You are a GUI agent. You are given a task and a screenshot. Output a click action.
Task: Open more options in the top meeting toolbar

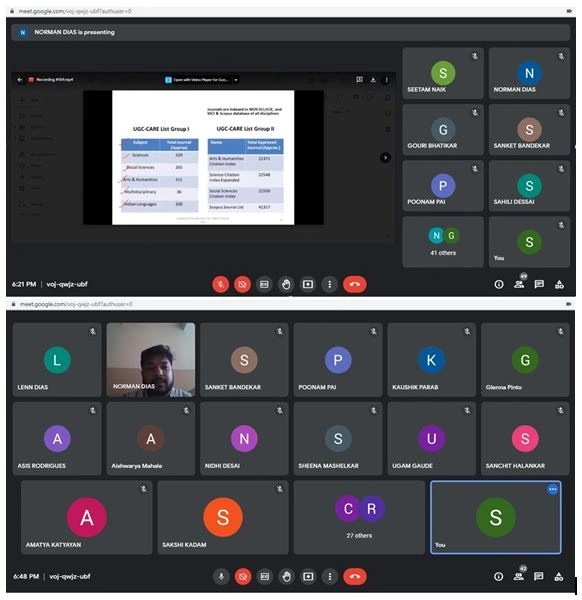tap(329, 284)
